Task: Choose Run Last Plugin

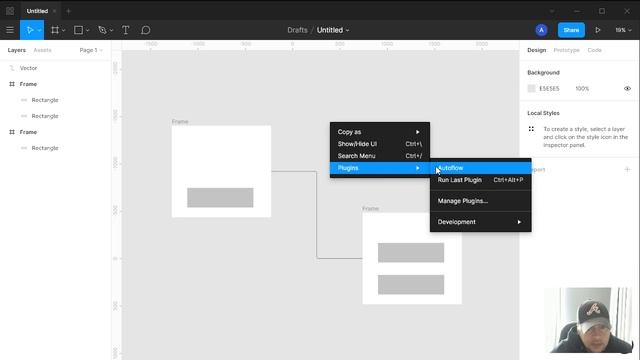Action: click(480, 180)
